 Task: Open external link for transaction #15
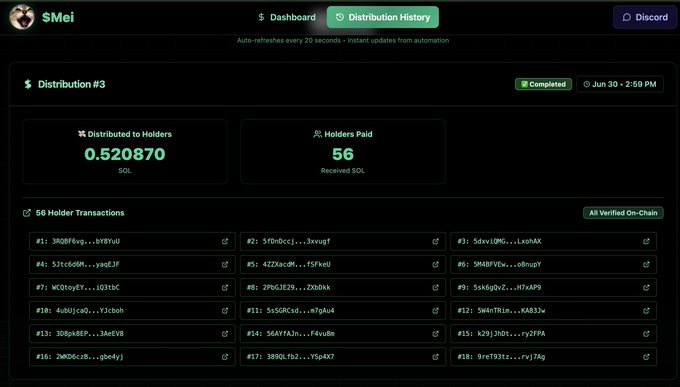tap(646, 334)
